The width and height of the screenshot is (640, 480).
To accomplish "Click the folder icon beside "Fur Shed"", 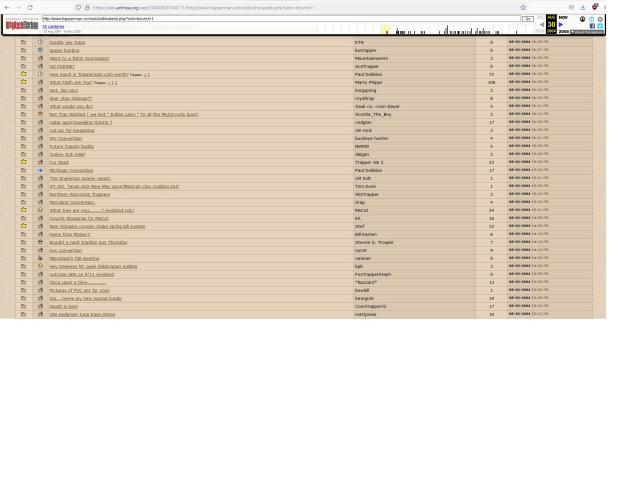I will 23,162.
